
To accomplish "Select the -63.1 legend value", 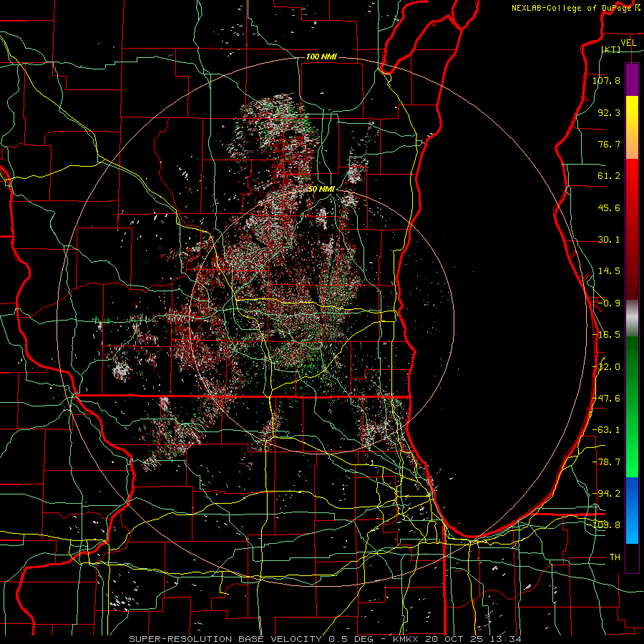I will click(606, 430).
